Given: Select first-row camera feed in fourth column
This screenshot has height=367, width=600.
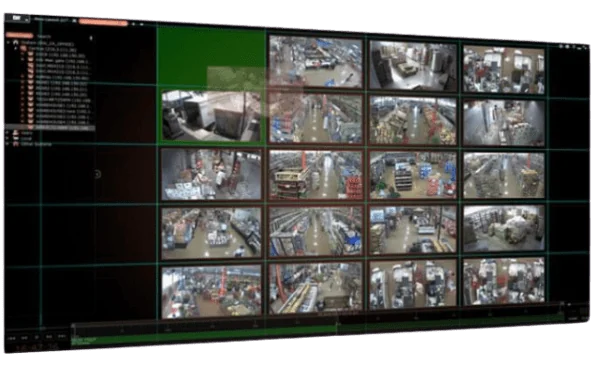Looking at the screenshot, I should click(504, 70).
